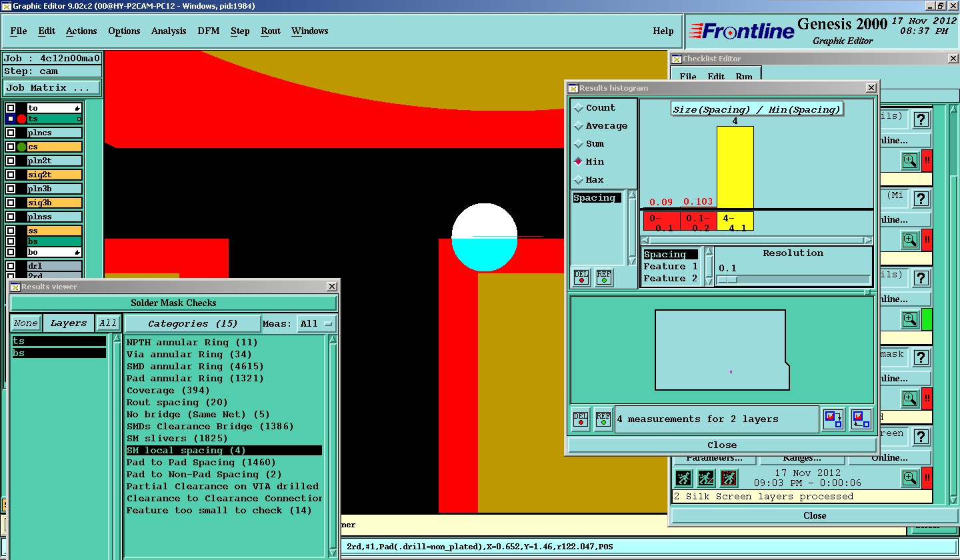
Task: Open the Windows menu
Action: [x=309, y=31]
